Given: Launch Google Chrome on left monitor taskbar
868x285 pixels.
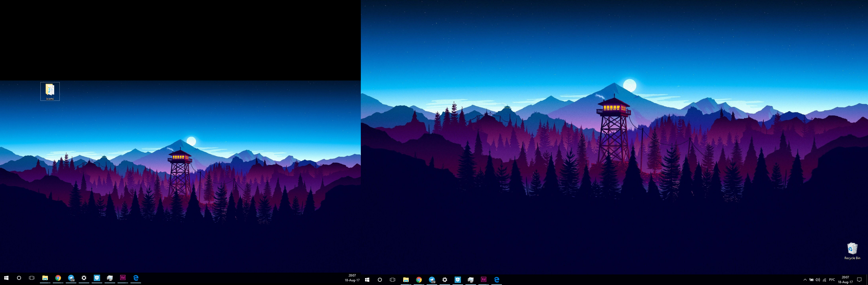Looking at the screenshot, I should [x=58, y=278].
